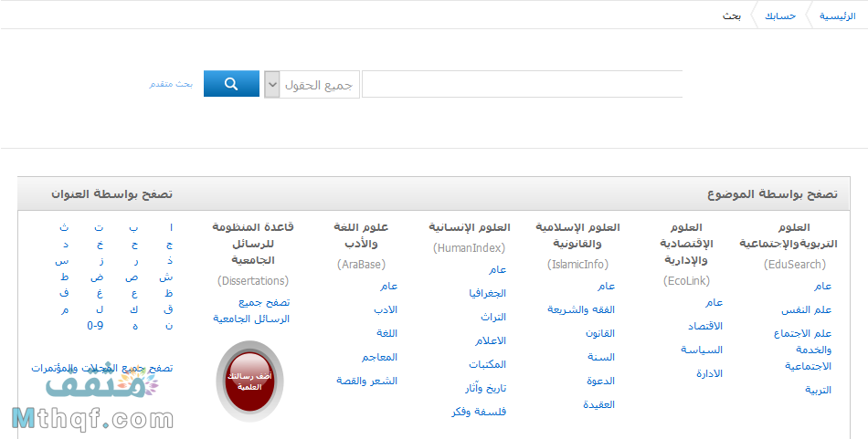
Task: Browse titles starting with letter ض
Action: coord(97,277)
